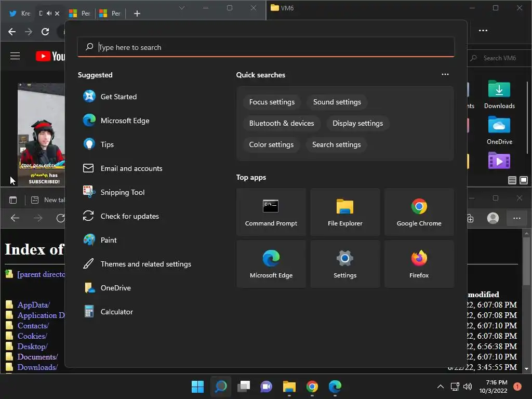Click the Type here to search field
Viewport: 532px width, 399px height.
(265, 47)
